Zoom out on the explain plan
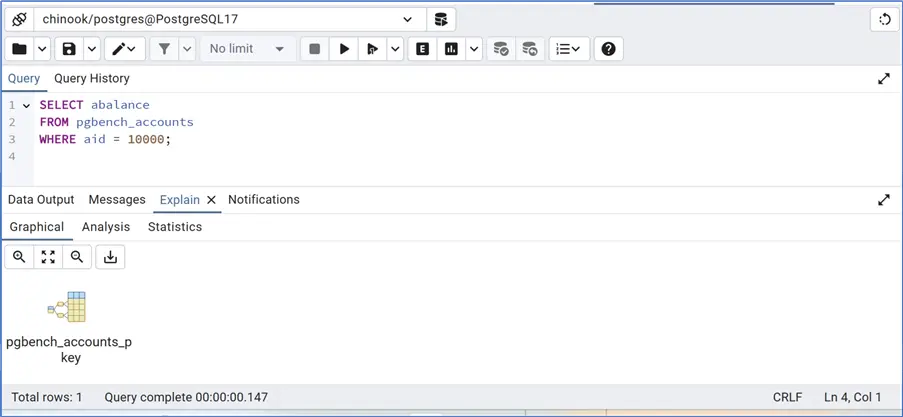Viewport: 903px width, 417px height. coord(77,257)
